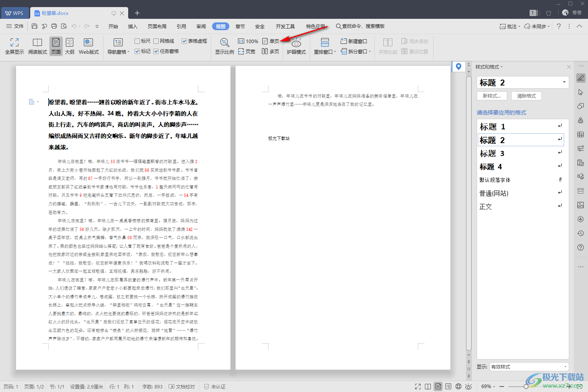Open a new window (新建窗口)
The width and height of the screenshot is (588, 392).
(x=354, y=41)
